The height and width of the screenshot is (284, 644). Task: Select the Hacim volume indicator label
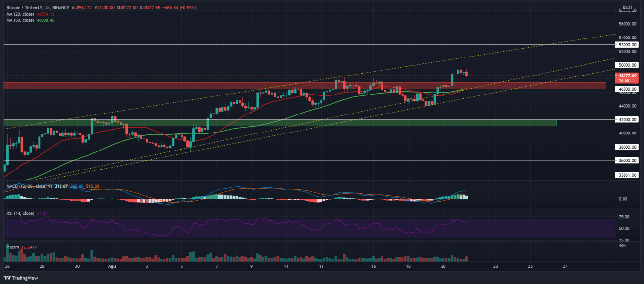[13, 247]
